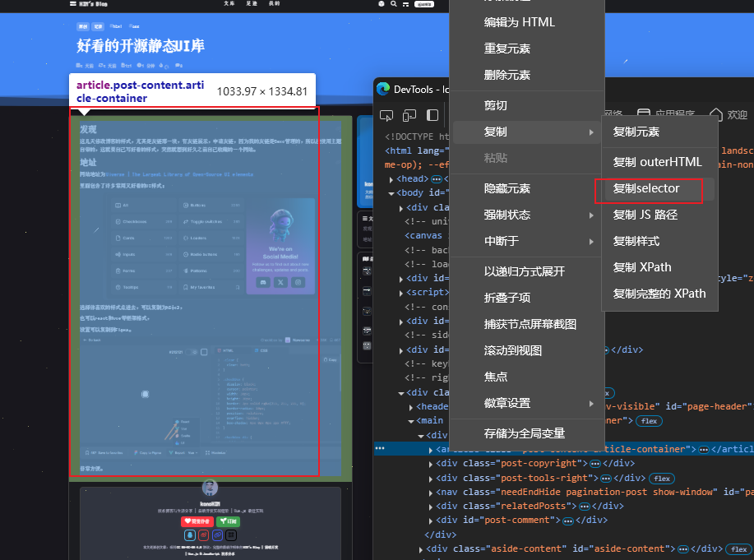This screenshot has height=560, width=754.
Task: Click the red 赞赏作者 button
Action: tap(197, 521)
